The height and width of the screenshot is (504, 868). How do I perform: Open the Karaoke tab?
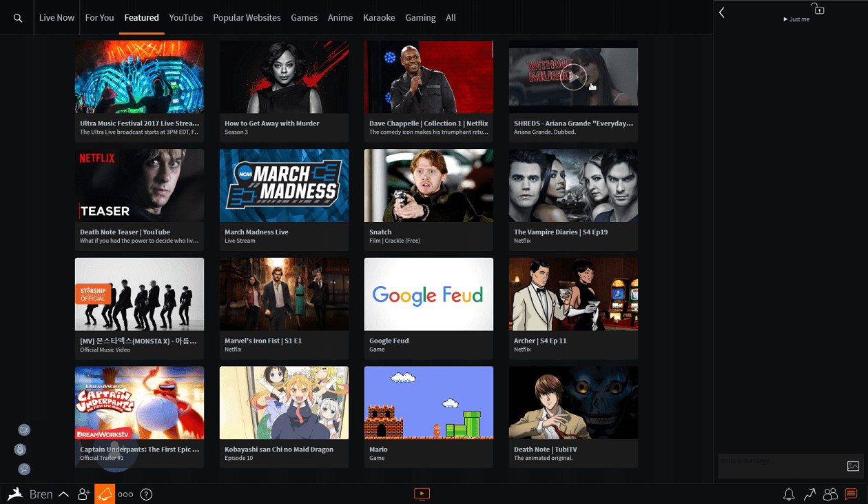pos(379,18)
